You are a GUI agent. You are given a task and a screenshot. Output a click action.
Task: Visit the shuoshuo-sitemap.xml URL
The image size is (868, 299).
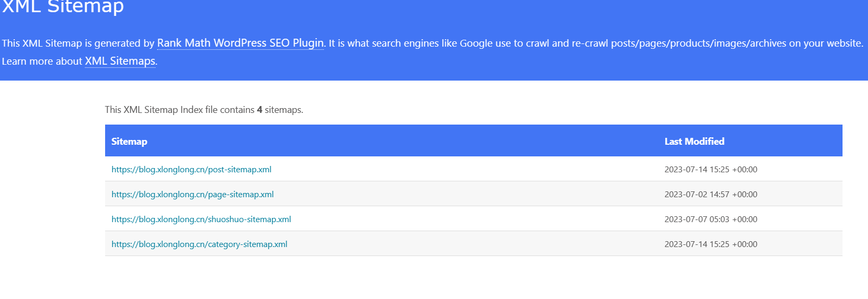click(201, 219)
